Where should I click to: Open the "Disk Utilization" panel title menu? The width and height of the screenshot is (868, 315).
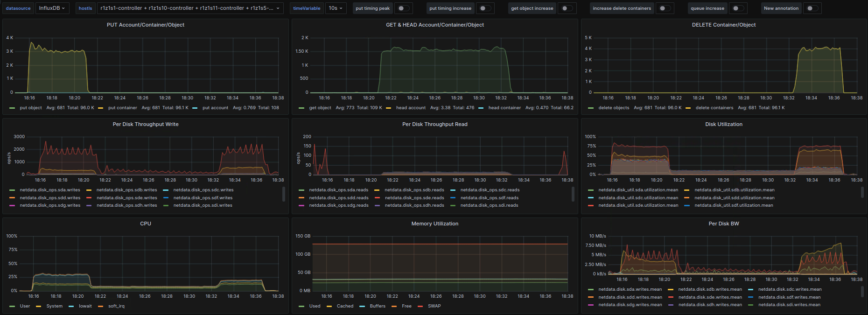[724, 124]
